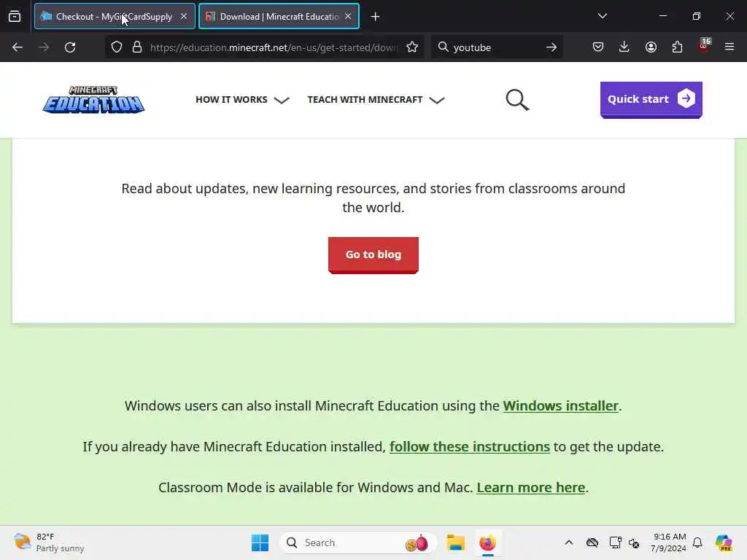The width and height of the screenshot is (747, 560).
Task: Open the Firefox View tab-list icon
Action: 15,17
